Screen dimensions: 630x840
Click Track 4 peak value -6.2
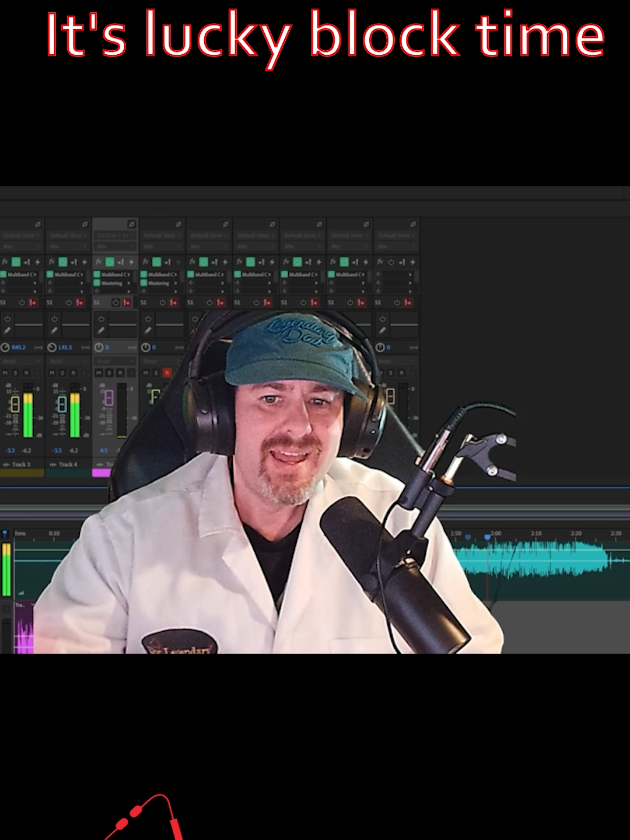tap(73, 450)
